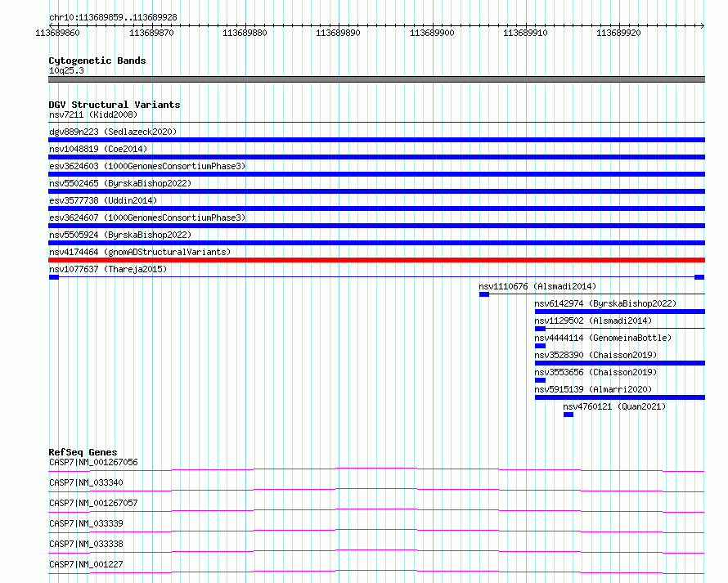The height and width of the screenshot is (583, 728).
Task: Click ruler position 113689860
Action: (x=57, y=33)
